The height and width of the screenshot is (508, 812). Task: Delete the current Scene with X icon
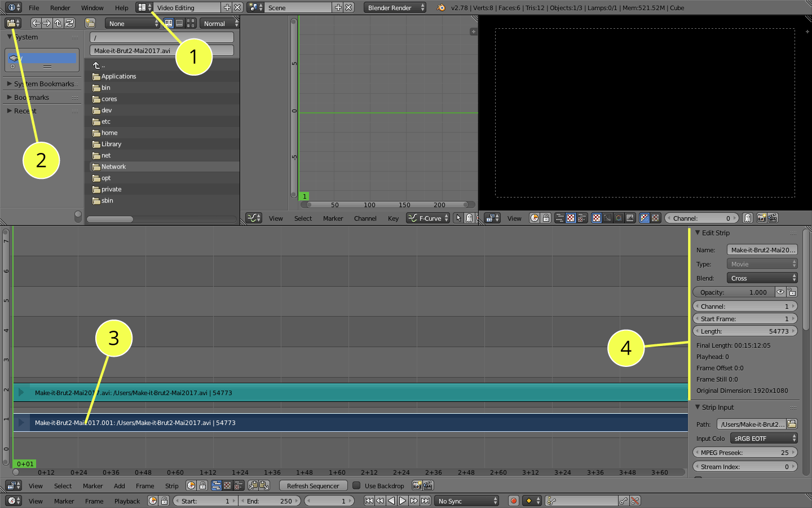click(x=348, y=7)
